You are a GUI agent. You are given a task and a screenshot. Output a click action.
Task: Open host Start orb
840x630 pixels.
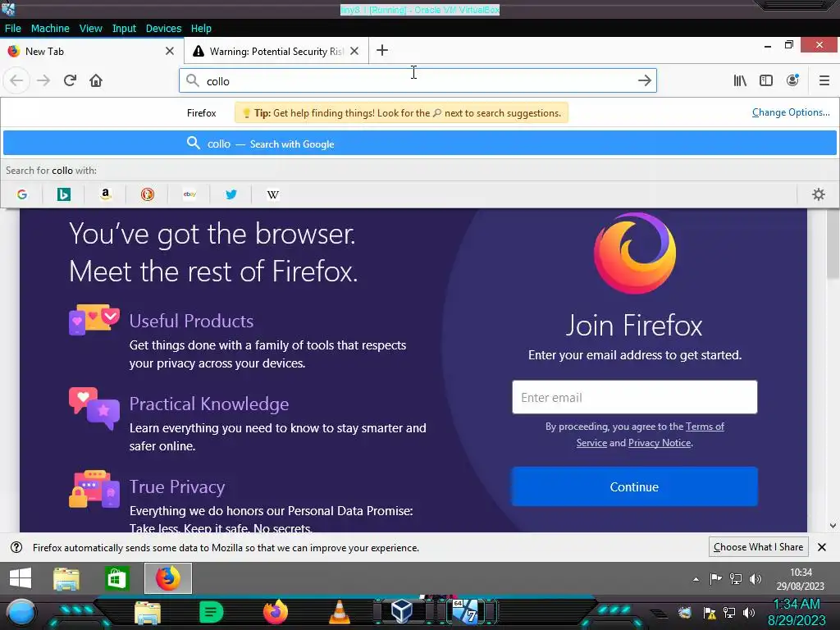click(21, 612)
